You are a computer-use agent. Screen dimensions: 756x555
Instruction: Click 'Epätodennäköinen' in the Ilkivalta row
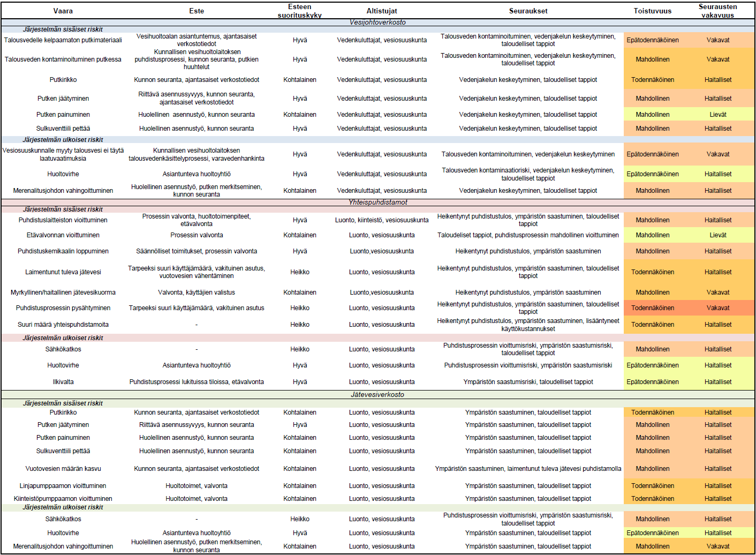653,382
